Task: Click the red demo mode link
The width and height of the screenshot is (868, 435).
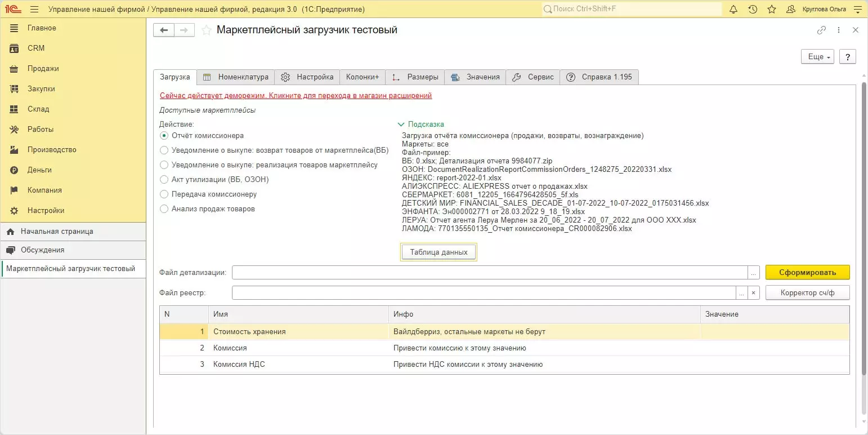Action: pos(296,96)
